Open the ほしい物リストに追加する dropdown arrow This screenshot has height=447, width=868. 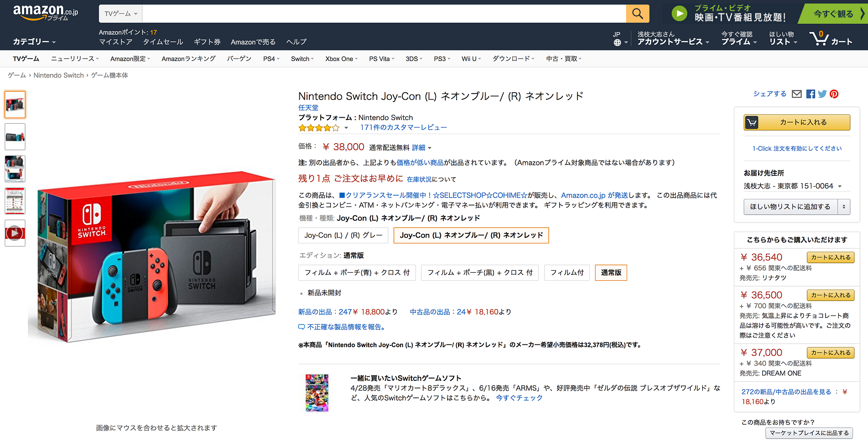tap(844, 207)
